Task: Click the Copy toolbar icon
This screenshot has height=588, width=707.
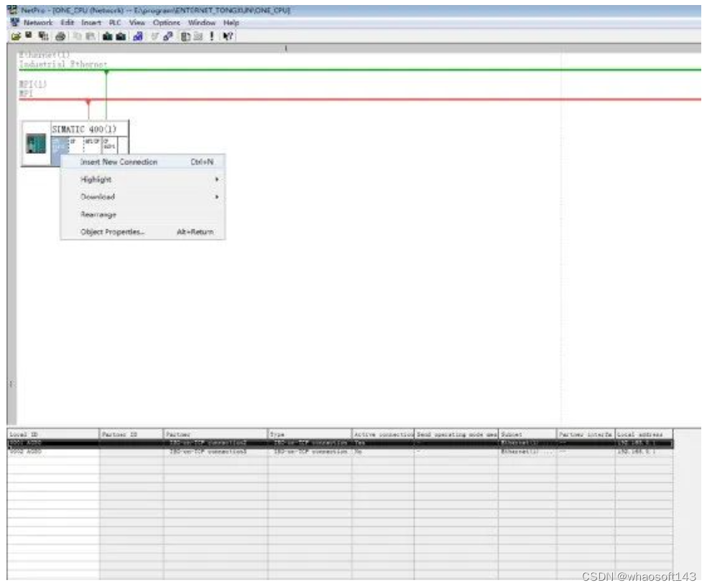Action: [x=77, y=36]
